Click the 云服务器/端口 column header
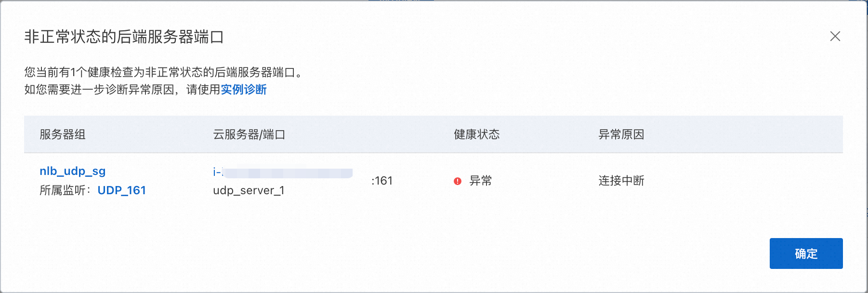This screenshot has height=293, width=868. click(x=249, y=134)
